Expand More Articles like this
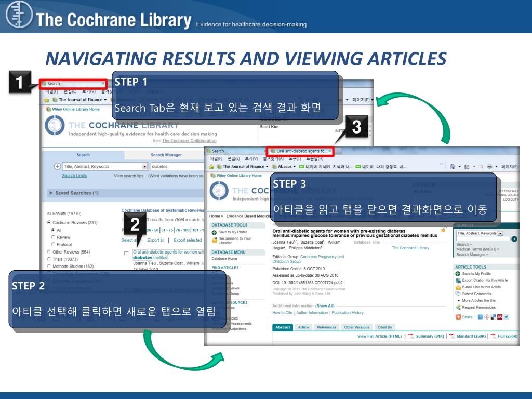The image size is (532, 399). pyautogui.click(x=459, y=301)
